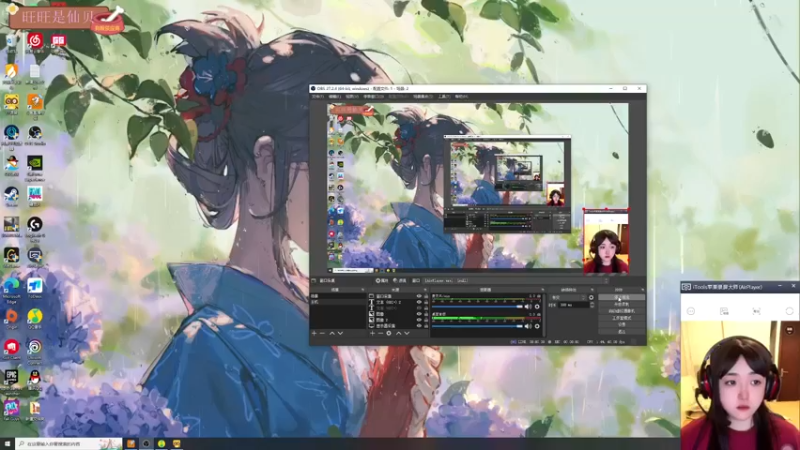Adjust the transition duration spinner arrows

pyautogui.click(x=592, y=305)
